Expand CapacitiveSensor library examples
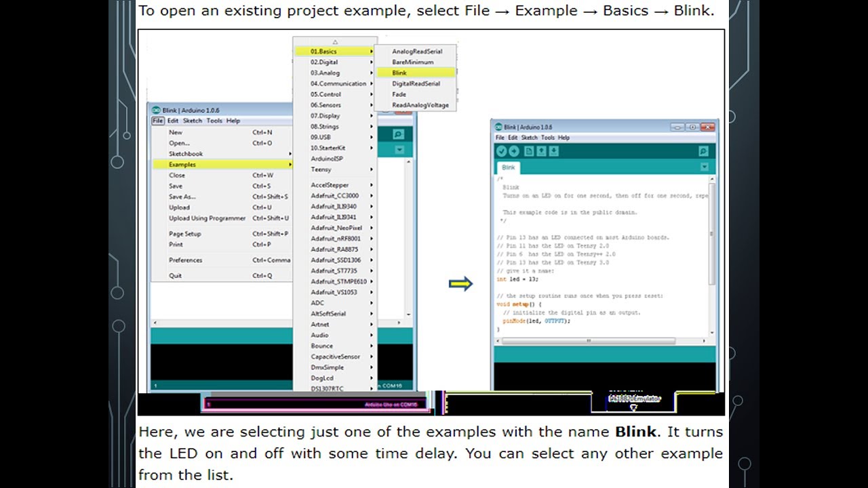Screen dimensions: 868x488 (x=335, y=357)
